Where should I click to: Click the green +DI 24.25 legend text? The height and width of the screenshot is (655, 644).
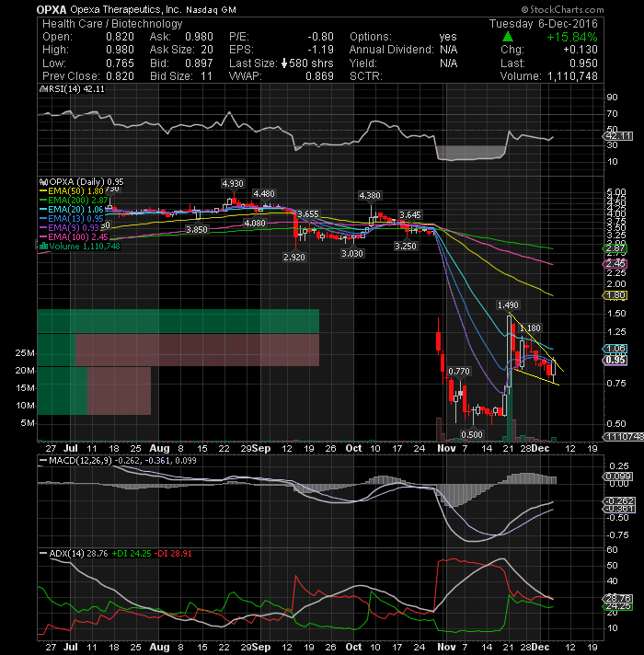[132, 554]
